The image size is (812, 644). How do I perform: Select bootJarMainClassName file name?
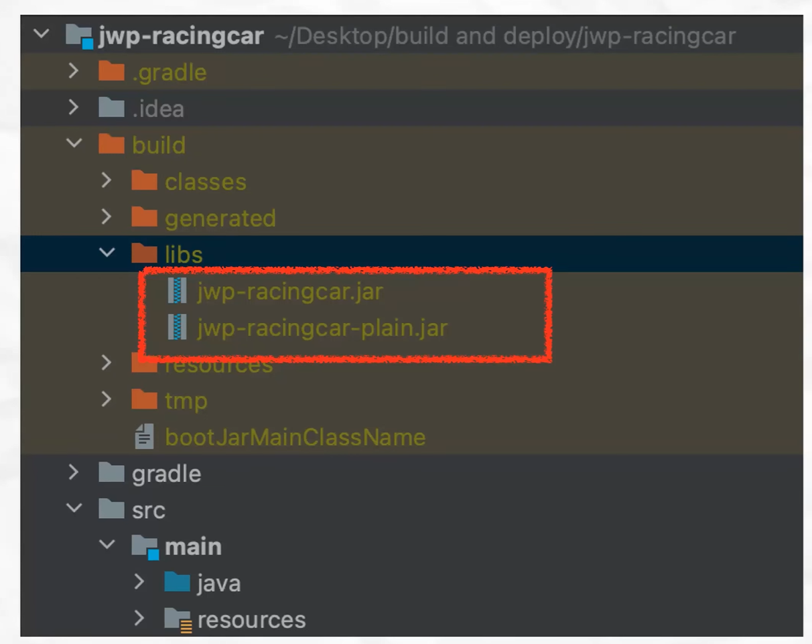coord(295,437)
